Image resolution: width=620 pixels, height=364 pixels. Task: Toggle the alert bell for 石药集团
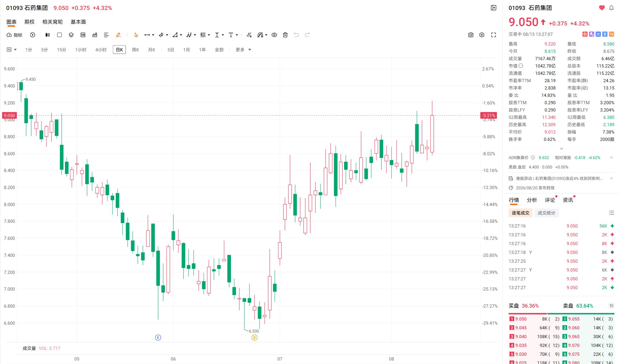611,8
